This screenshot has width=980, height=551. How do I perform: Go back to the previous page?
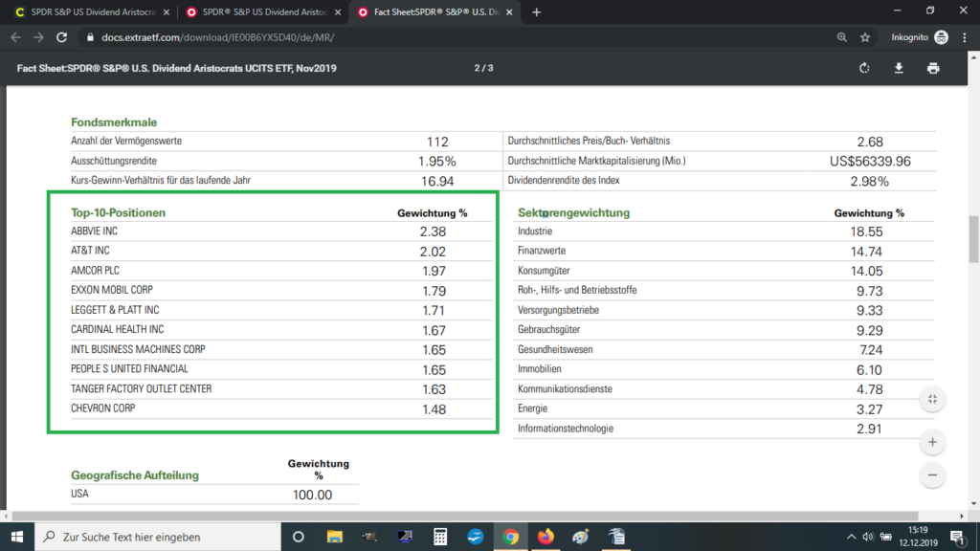click(x=15, y=37)
